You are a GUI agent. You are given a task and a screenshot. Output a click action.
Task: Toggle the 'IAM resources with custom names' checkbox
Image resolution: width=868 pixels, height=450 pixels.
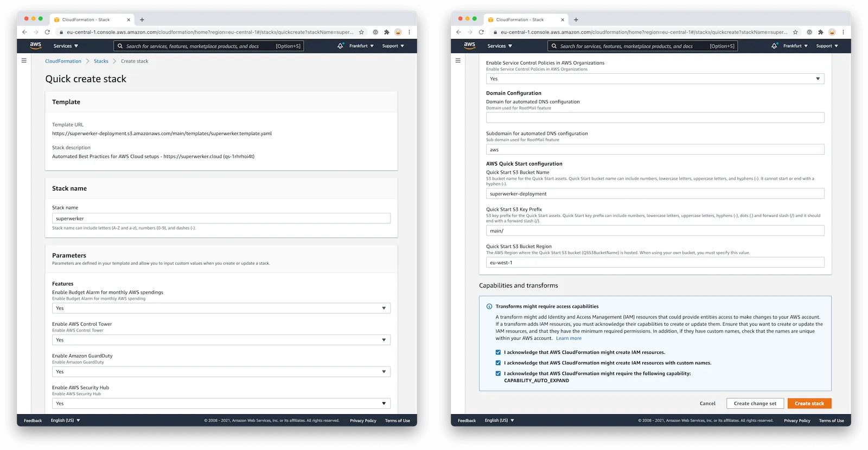click(498, 363)
